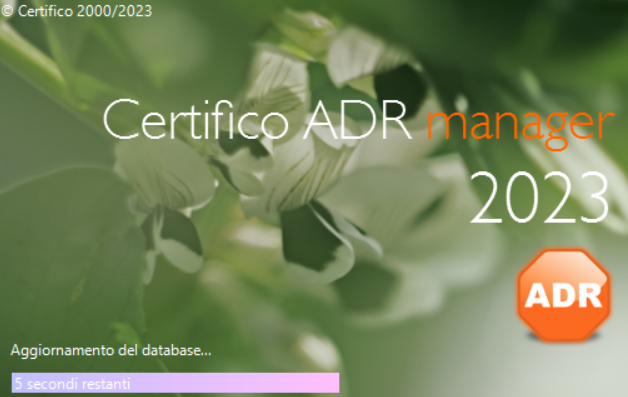The image size is (628, 397).
Task: Click the 'Certifico ADR' title text
Action: click(x=257, y=119)
